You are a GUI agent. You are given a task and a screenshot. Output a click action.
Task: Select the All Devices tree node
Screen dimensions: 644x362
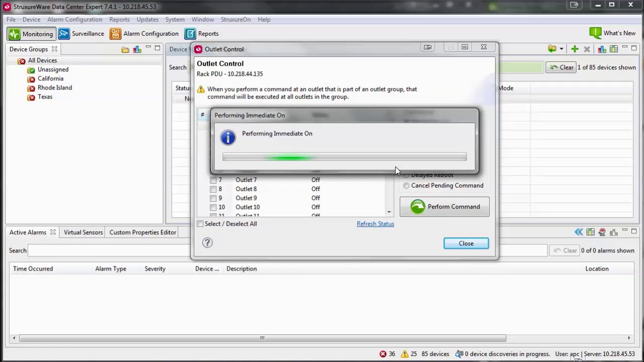tap(42, 60)
